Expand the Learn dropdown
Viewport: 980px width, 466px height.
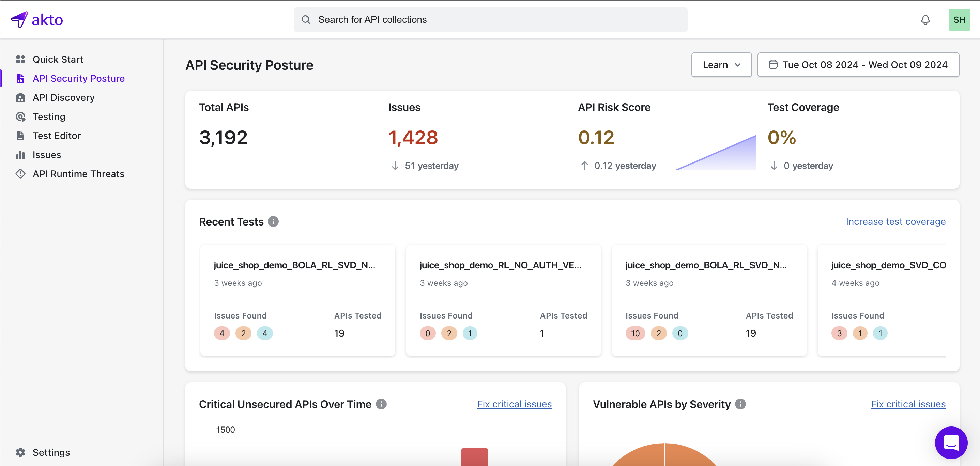721,65
